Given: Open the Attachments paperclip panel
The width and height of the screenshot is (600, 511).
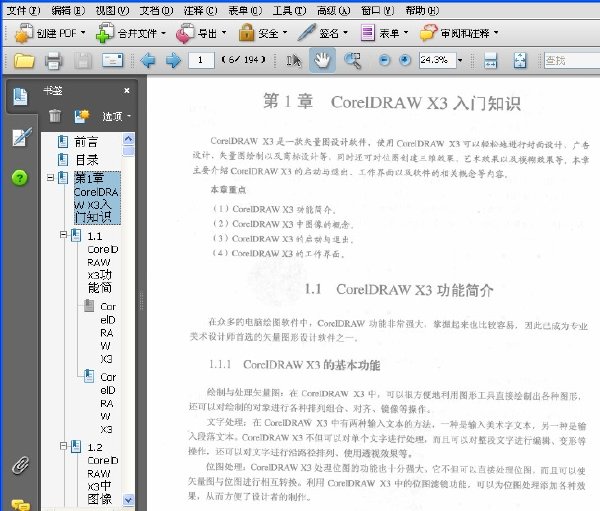Looking at the screenshot, I should pyautogui.click(x=20, y=465).
